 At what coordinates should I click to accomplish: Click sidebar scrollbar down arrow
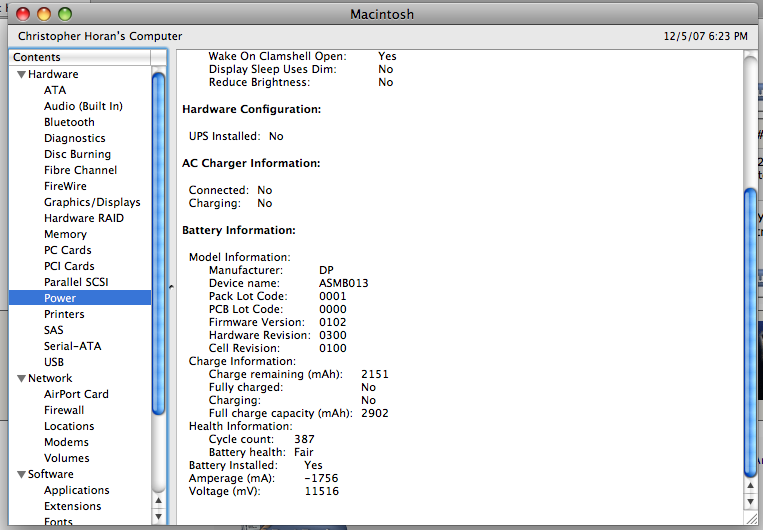coord(159,516)
